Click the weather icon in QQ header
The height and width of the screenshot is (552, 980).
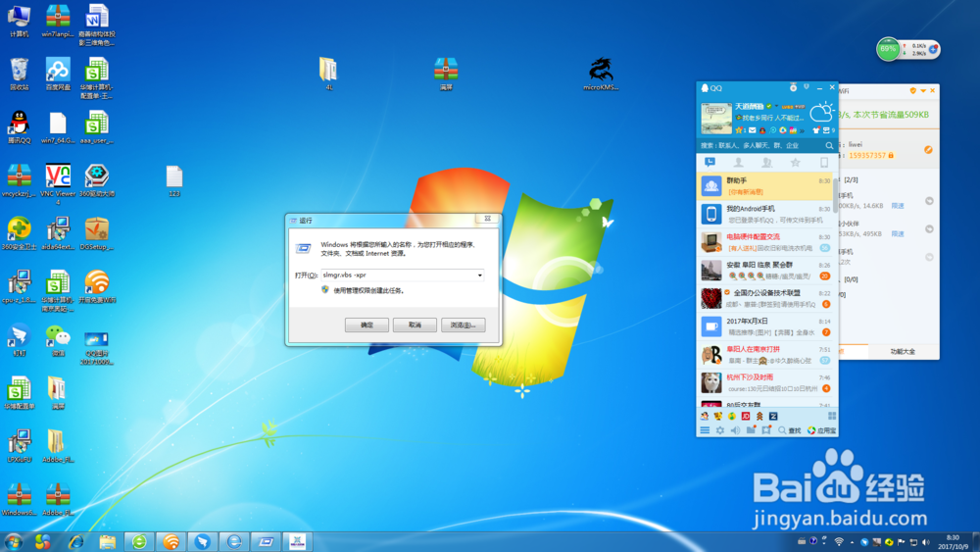tap(821, 113)
